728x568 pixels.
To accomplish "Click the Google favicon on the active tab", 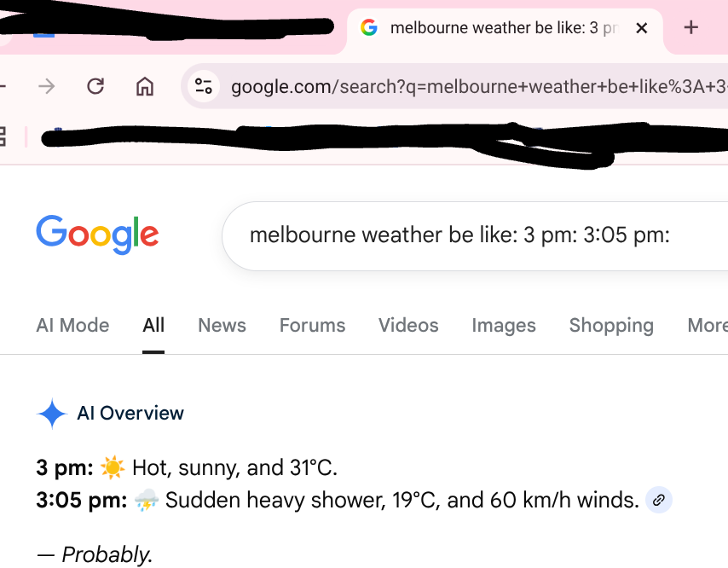I will tap(369, 26).
